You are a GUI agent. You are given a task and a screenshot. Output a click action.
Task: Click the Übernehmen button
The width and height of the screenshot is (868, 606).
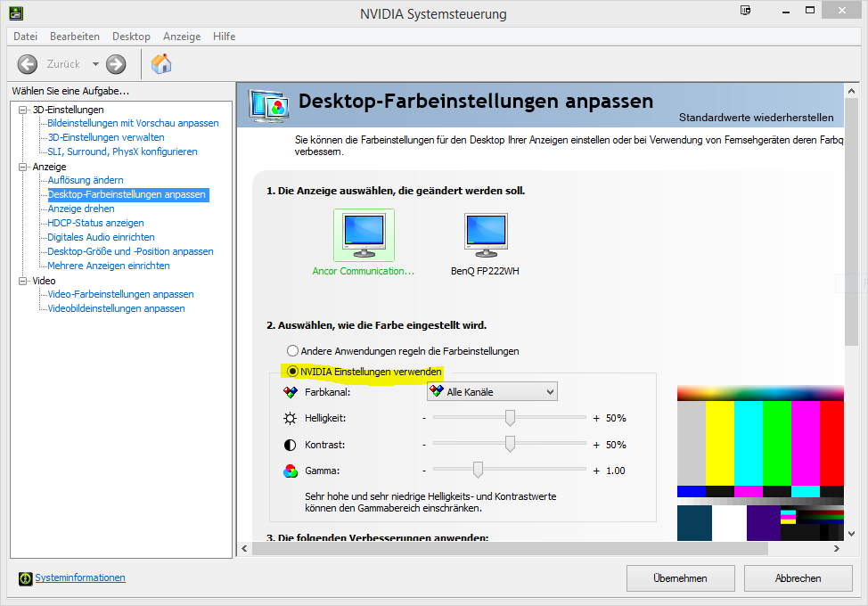click(x=680, y=578)
